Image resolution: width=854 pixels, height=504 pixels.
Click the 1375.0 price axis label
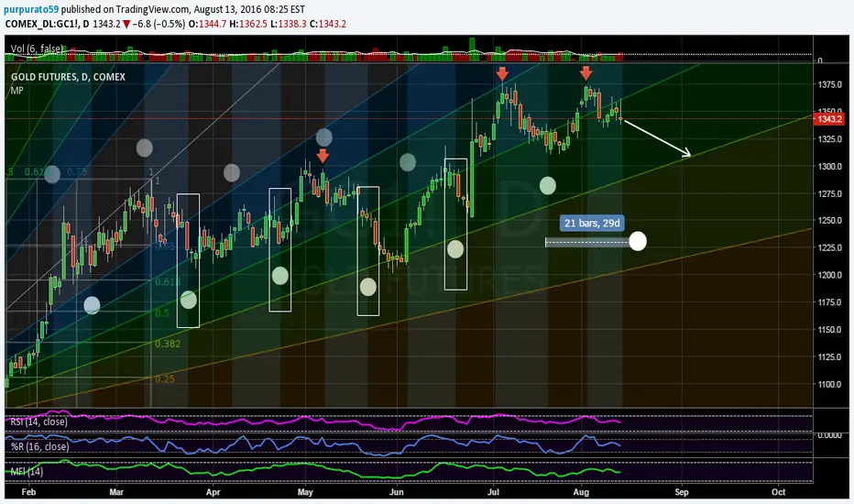click(x=829, y=84)
